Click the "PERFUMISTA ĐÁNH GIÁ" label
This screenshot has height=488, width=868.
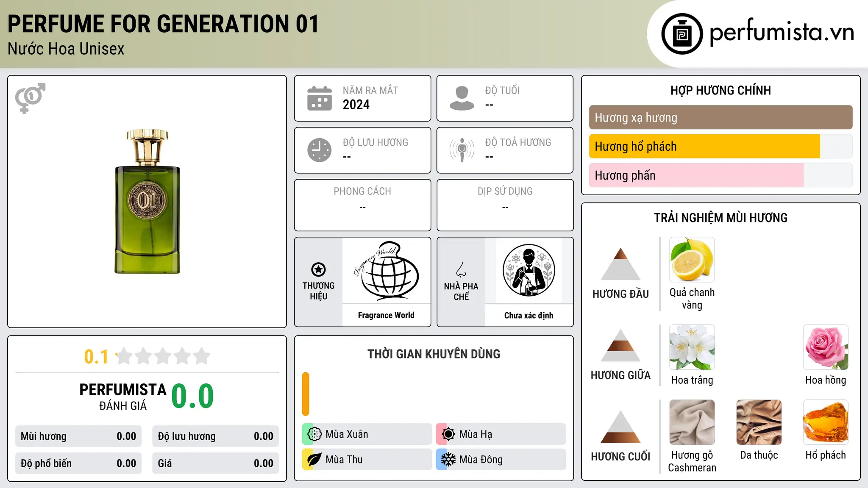[x=123, y=396]
